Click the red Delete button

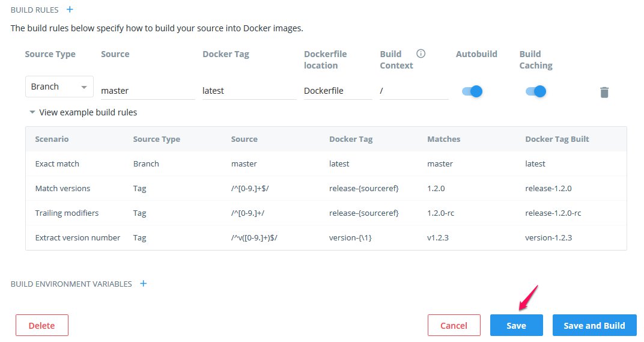point(42,325)
